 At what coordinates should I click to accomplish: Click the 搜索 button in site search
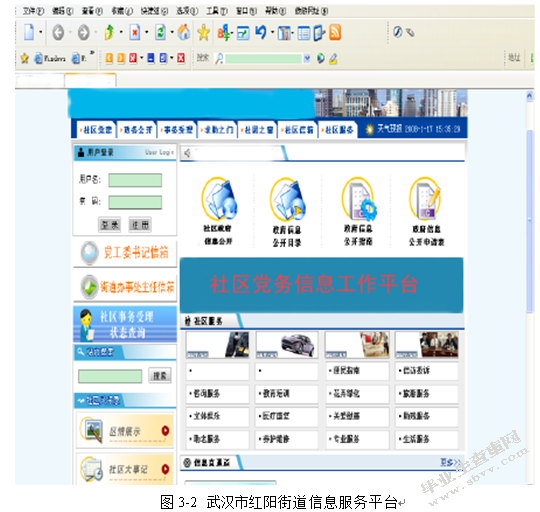click(160, 375)
